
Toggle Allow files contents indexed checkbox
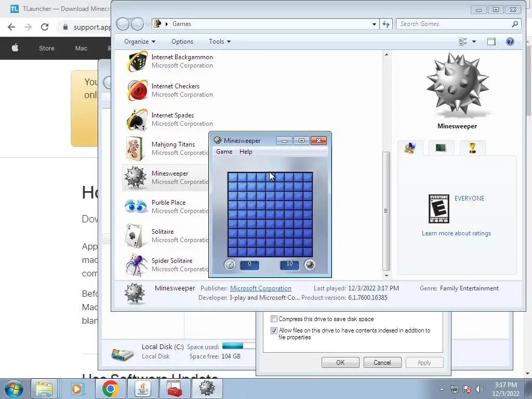point(274,330)
